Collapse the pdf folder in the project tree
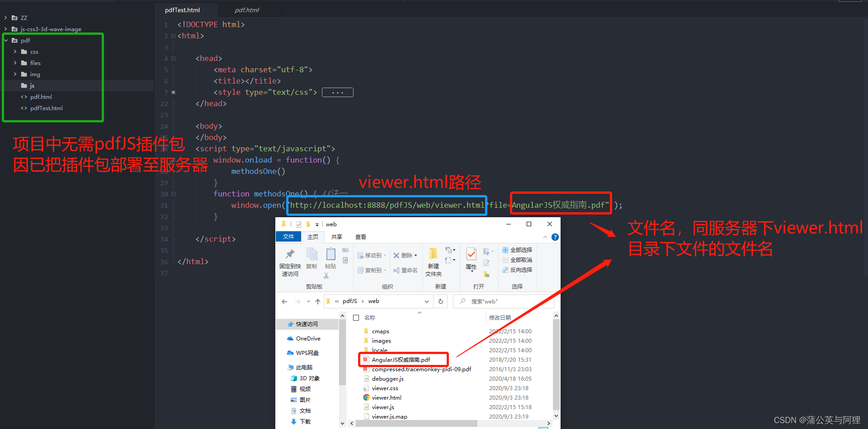 (6, 40)
